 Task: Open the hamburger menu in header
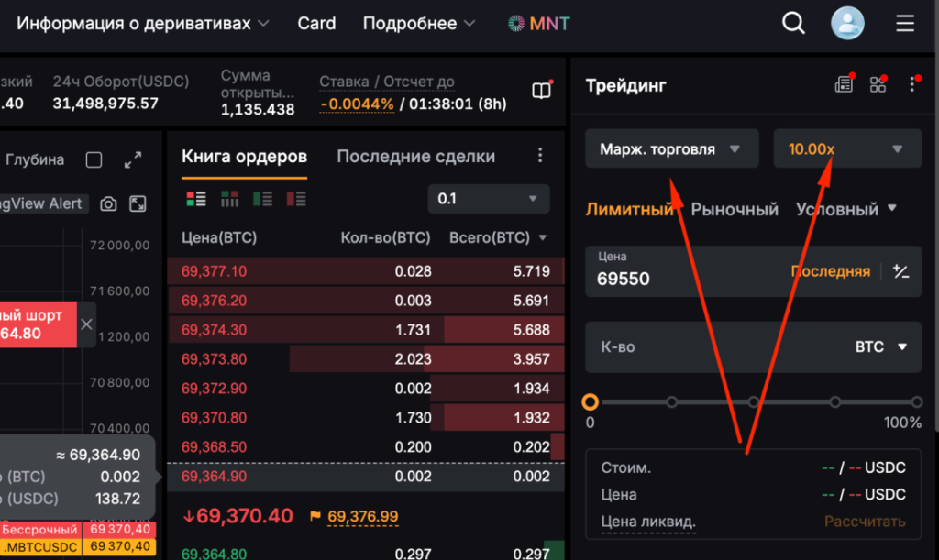(x=905, y=24)
